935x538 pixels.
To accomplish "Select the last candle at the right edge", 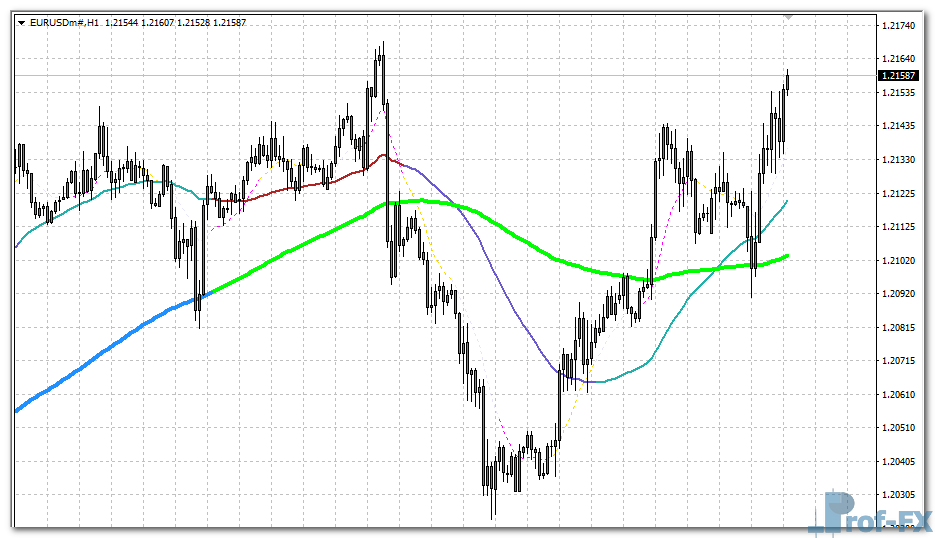I will pos(787,82).
